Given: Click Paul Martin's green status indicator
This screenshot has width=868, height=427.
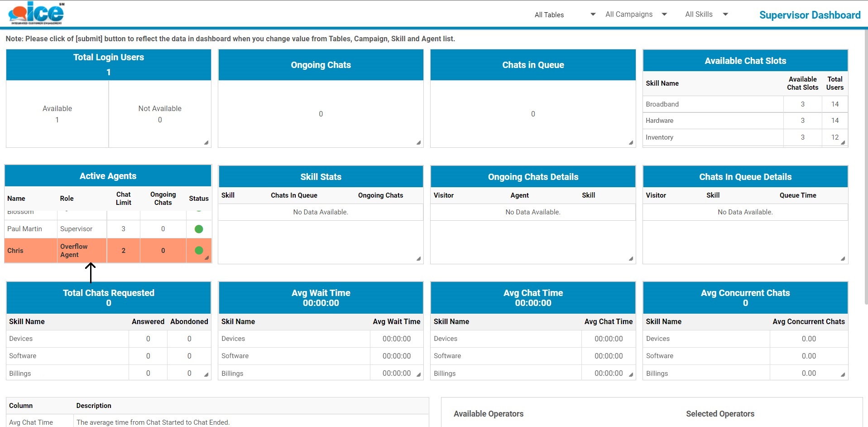Looking at the screenshot, I should [x=198, y=229].
